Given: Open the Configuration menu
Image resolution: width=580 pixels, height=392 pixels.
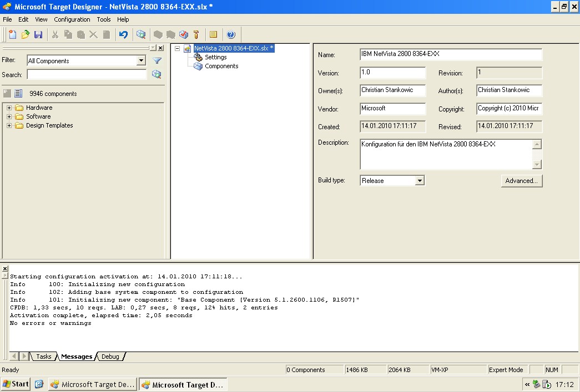Looking at the screenshot, I should [72, 19].
